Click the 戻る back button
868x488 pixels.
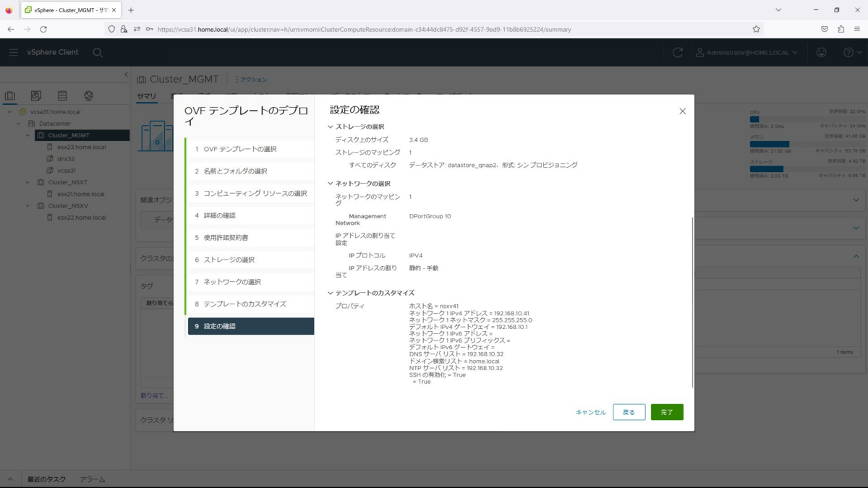tap(629, 412)
